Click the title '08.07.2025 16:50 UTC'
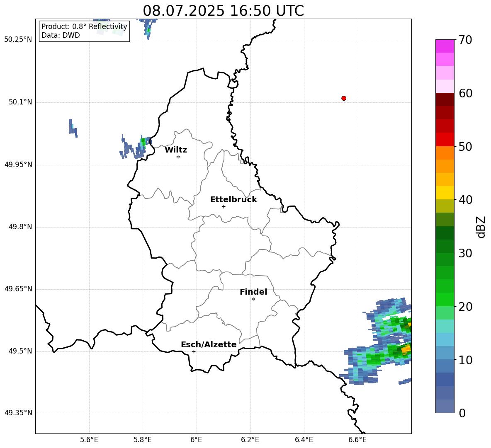 223,11
